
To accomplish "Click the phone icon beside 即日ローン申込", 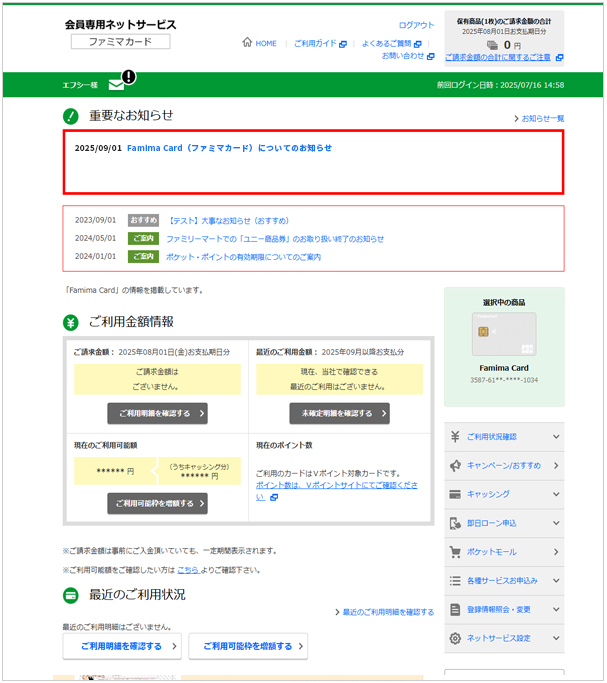I will click(x=455, y=523).
